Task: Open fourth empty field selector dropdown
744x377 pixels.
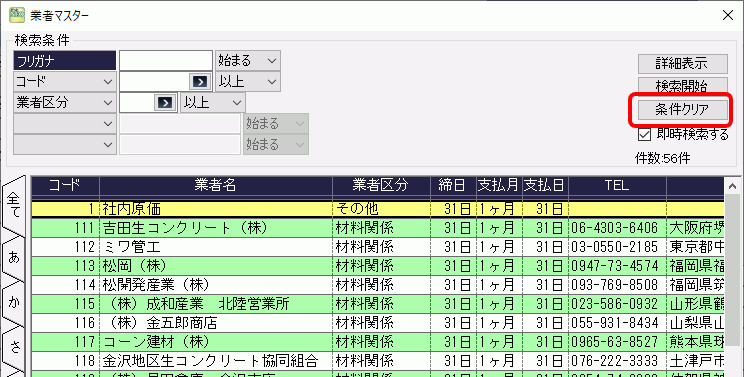Action: 65,124
